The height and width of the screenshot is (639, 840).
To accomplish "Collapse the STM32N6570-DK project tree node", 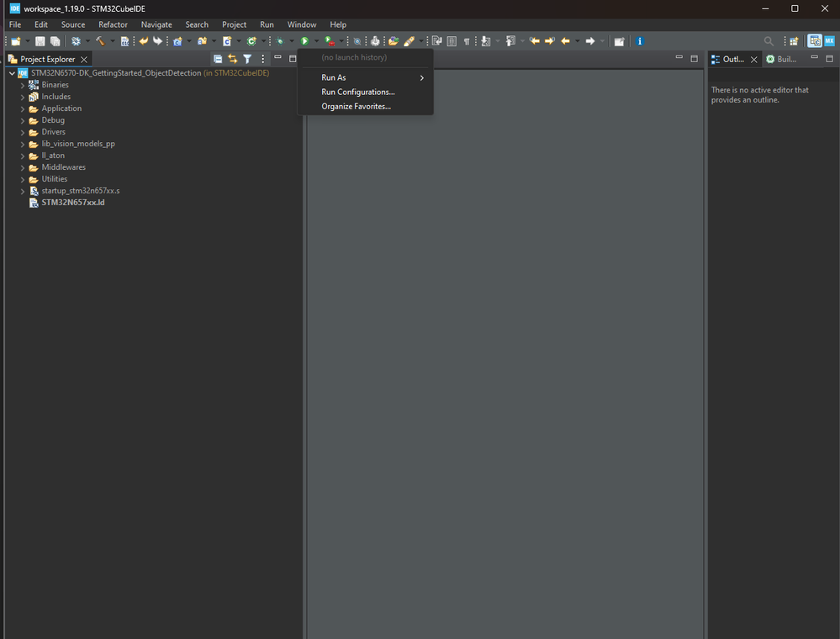I will 12,73.
